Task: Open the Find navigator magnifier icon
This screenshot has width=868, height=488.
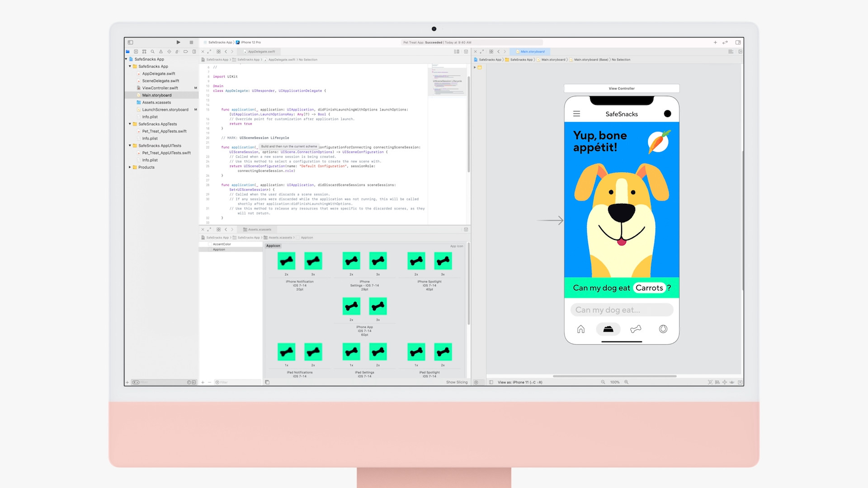Action: coord(152,52)
